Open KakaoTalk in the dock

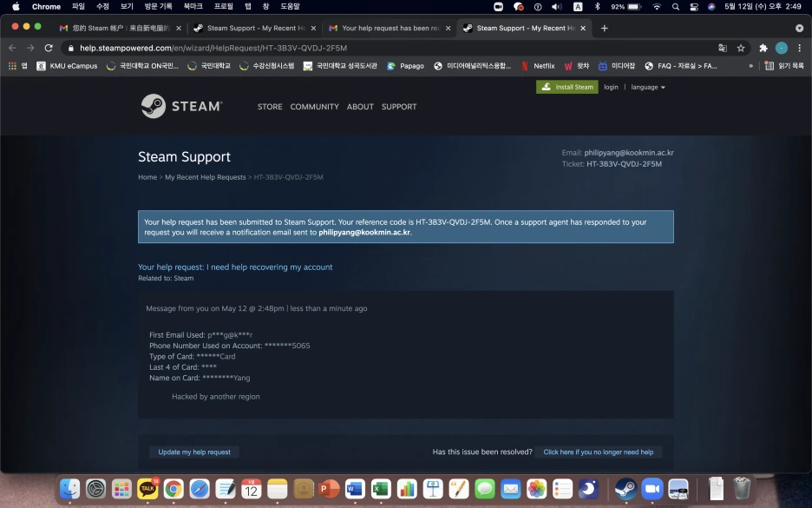tap(147, 488)
